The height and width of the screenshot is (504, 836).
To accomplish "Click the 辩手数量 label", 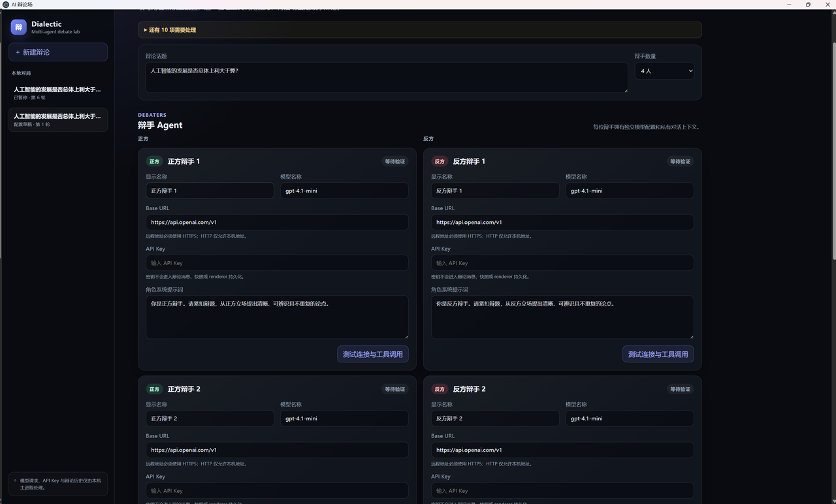I will (645, 56).
